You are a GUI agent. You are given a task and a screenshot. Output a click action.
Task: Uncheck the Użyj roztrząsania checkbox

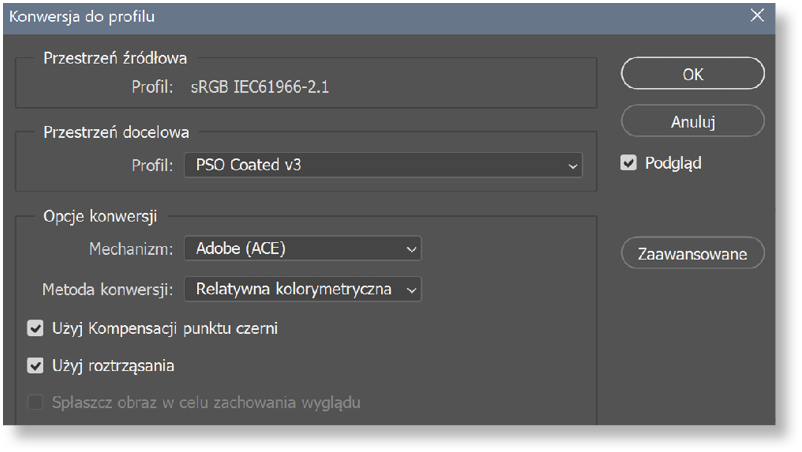35,366
